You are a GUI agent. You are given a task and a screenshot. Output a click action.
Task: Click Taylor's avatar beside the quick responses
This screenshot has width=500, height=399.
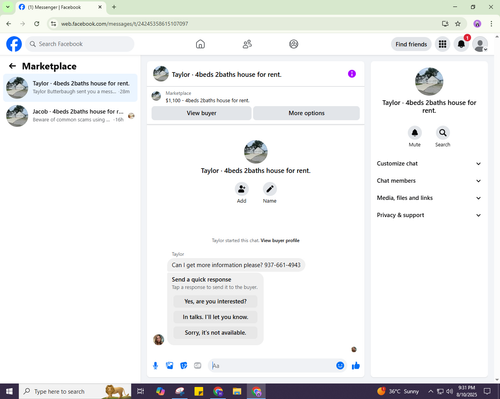(158, 340)
